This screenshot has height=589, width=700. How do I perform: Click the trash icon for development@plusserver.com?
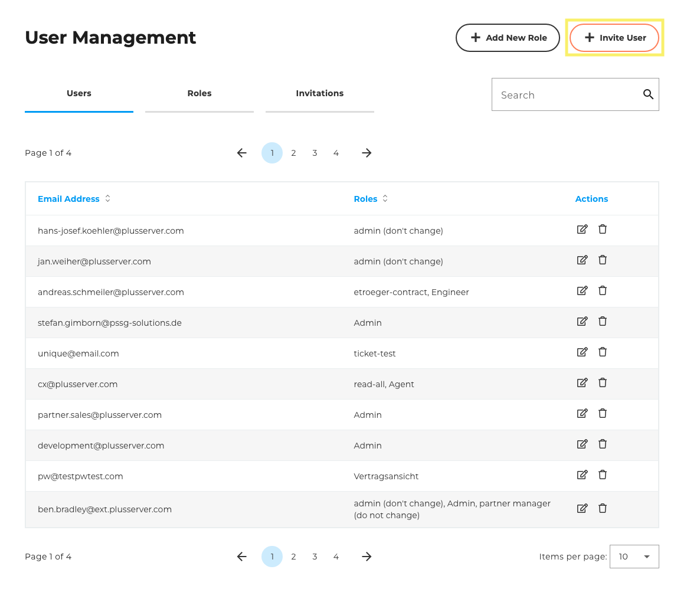coord(602,444)
